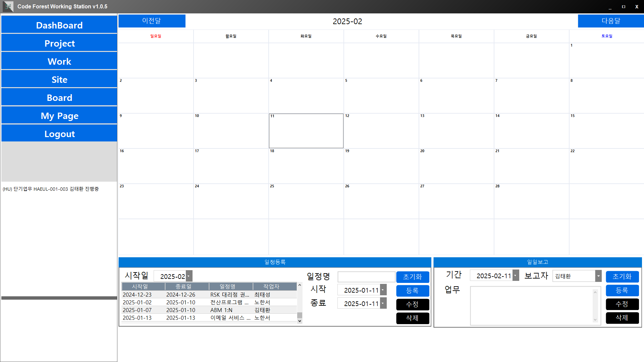Open the 종료 date picker dropdown arrow
This screenshot has height=362, width=644.
point(383,303)
